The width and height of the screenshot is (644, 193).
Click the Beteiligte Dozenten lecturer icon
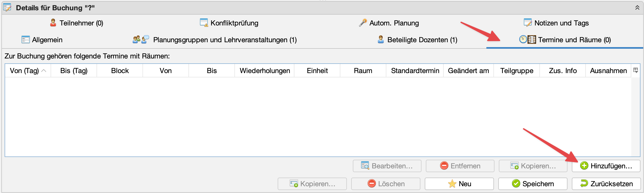pyautogui.click(x=381, y=40)
